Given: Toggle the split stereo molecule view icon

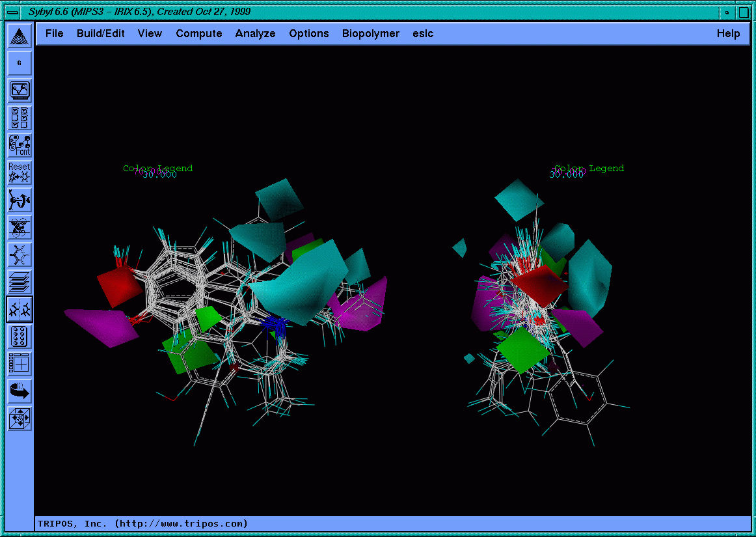Looking at the screenshot, I should pyautogui.click(x=20, y=309).
